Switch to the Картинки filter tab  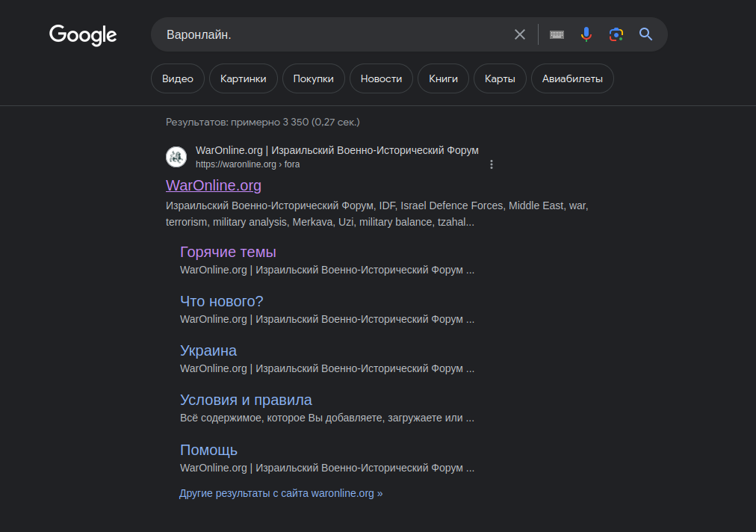(x=243, y=78)
